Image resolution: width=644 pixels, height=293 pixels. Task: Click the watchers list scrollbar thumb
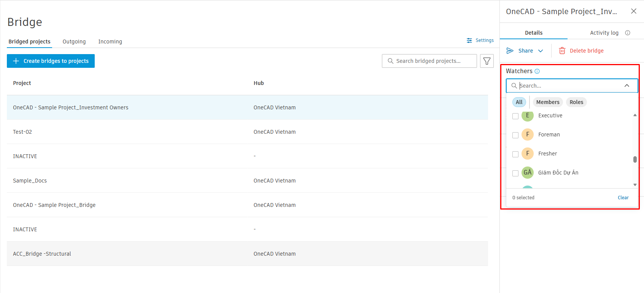click(x=635, y=159)
